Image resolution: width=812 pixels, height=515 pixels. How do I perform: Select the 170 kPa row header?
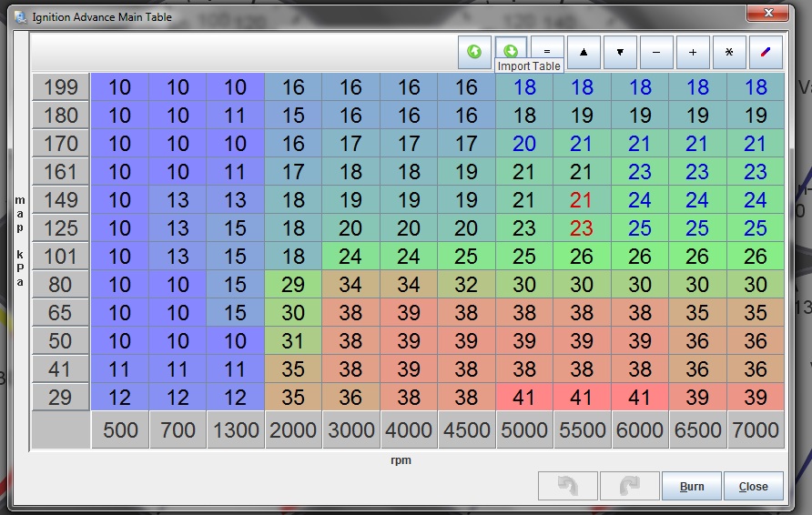pyautogui.click(x=61, y=144)
